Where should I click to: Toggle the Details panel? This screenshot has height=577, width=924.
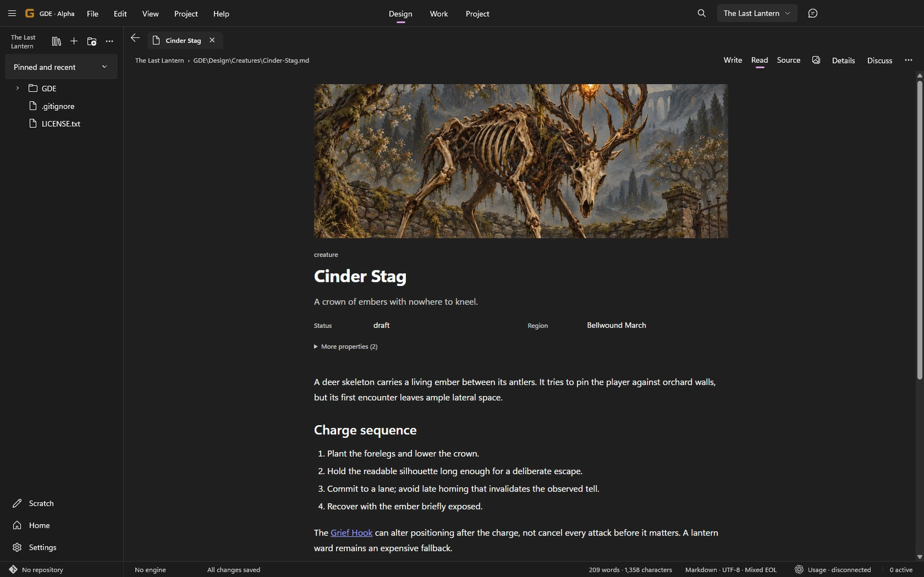(x=843, y=61)
